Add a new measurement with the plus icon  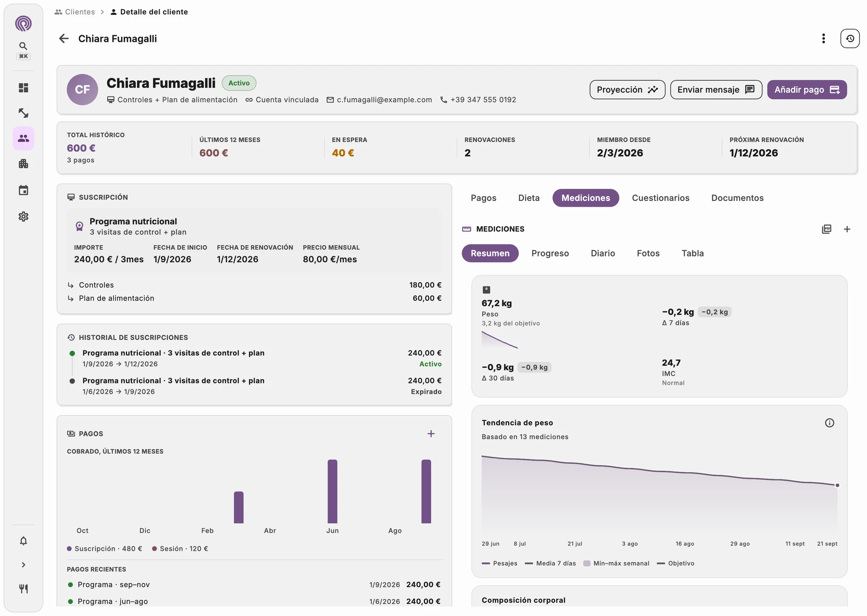coord(847,229)
